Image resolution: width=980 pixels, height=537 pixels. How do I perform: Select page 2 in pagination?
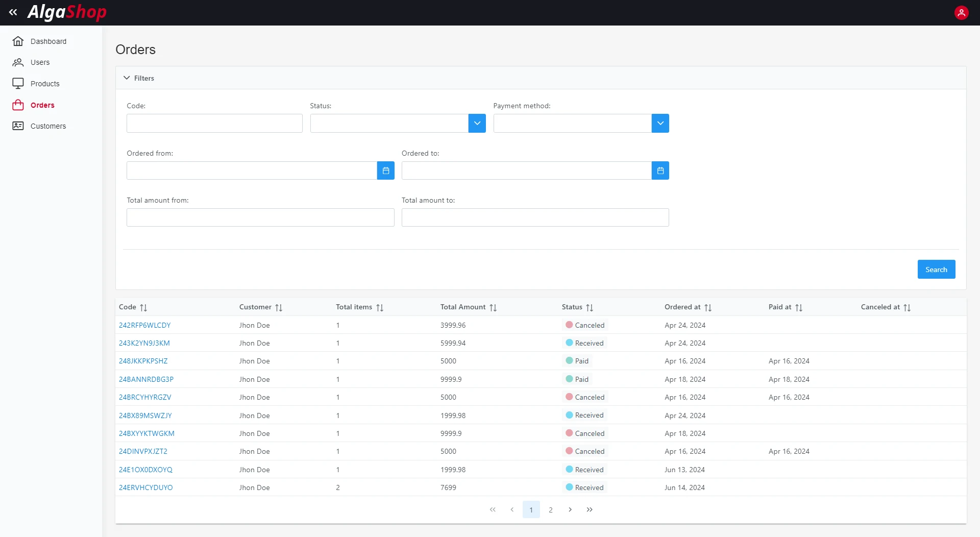click(550, 509)
